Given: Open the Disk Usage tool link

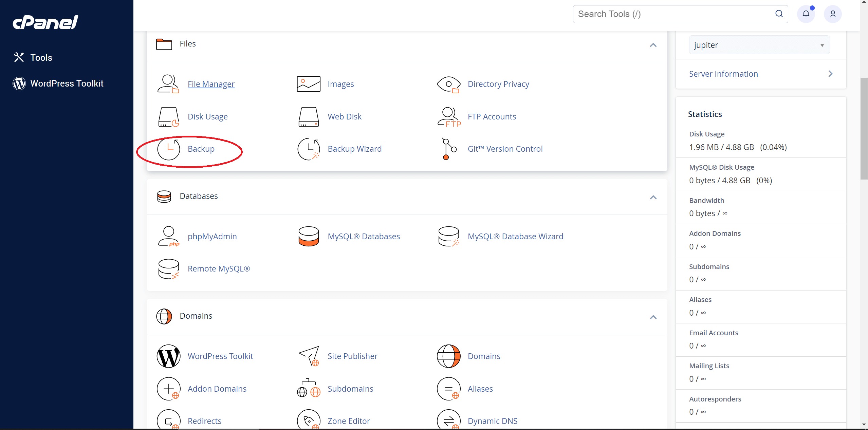Looking at the screenshot, I should tap(208, 117).
